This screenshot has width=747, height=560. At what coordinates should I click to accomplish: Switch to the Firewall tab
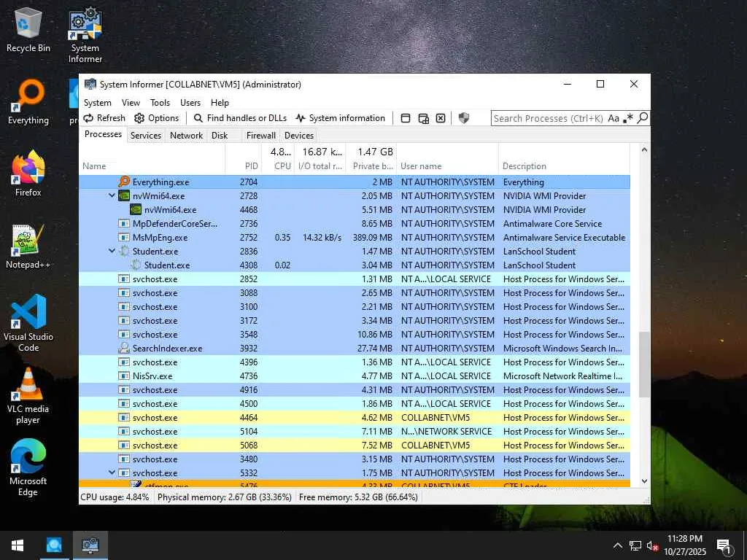coord(260,136)
